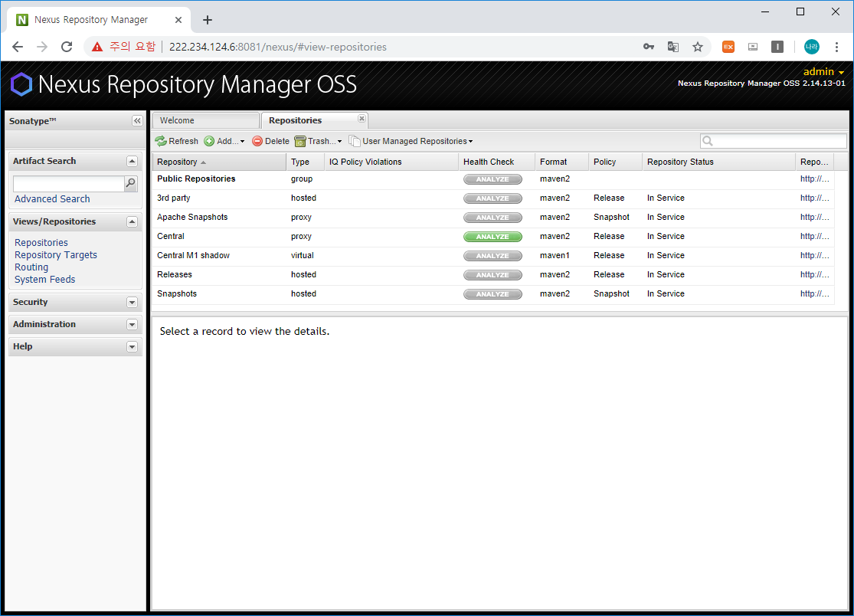This screenshot has height=616, width=854.
Task: Open the repository URL for Releases
Action: 815,274
